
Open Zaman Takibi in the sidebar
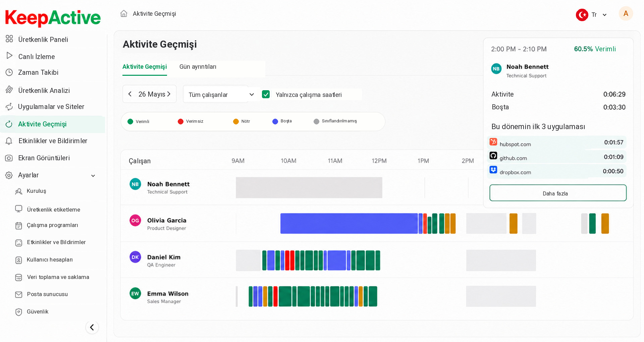(38, 72)
